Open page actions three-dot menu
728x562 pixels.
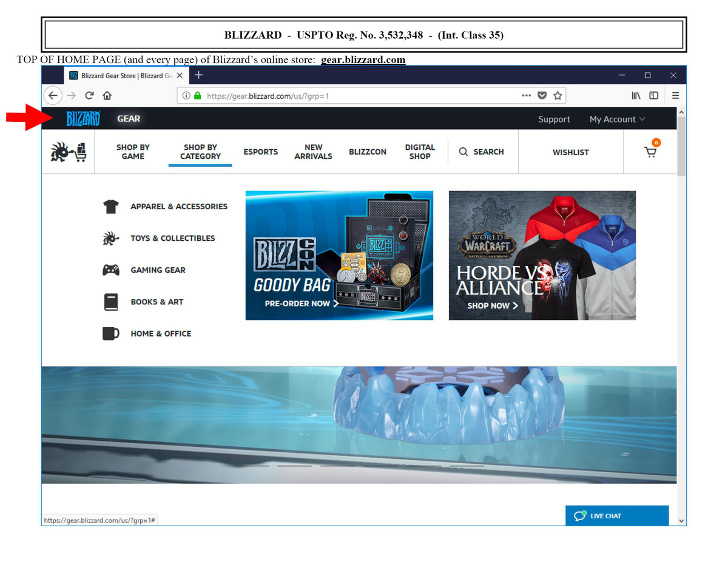pyautogui.click(x=526, y=96)
